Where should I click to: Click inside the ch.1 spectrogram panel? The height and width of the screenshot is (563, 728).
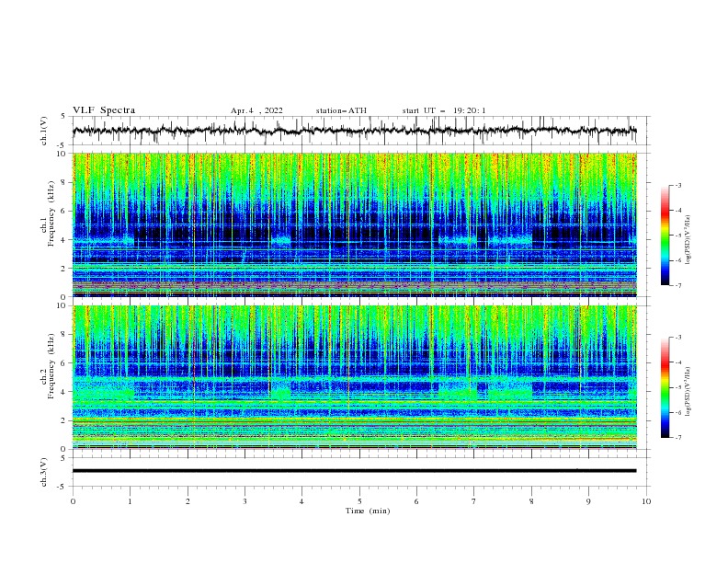point(354,224)
